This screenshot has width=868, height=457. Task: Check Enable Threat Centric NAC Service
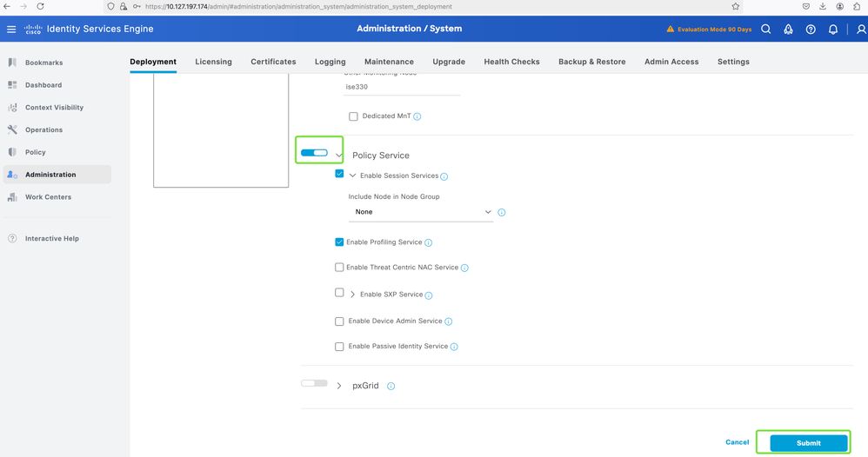tap(339, 268)
